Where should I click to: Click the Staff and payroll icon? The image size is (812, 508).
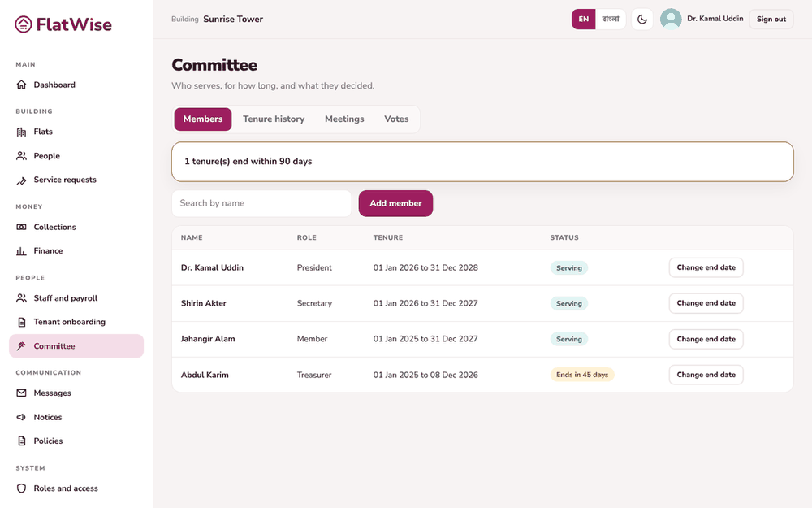pos(21,298)
